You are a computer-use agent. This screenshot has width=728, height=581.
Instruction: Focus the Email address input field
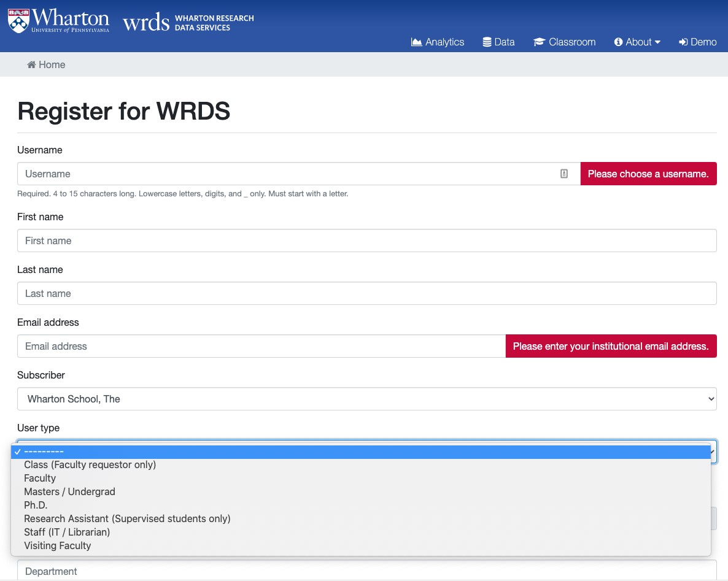(x=261, y=346)
